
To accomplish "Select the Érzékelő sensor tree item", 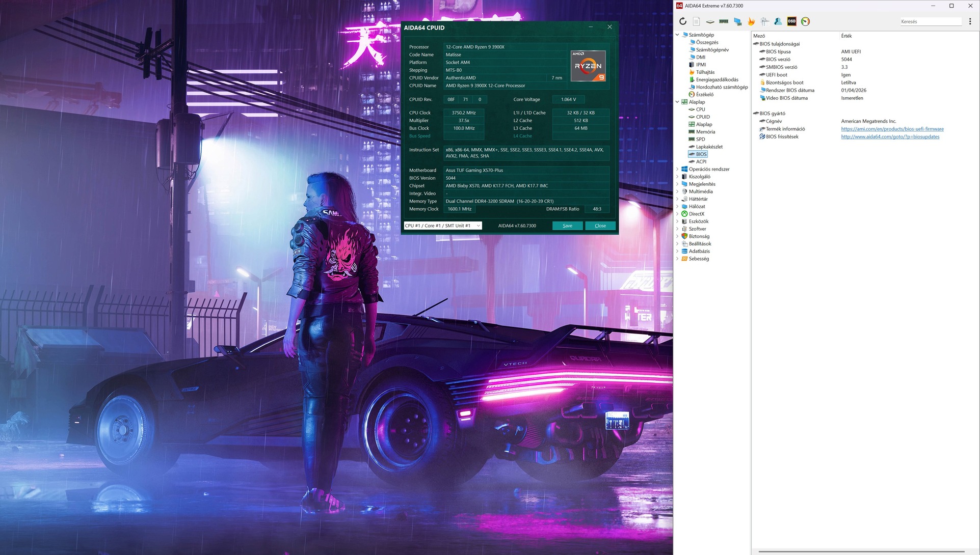I will (x=704, y=95).
